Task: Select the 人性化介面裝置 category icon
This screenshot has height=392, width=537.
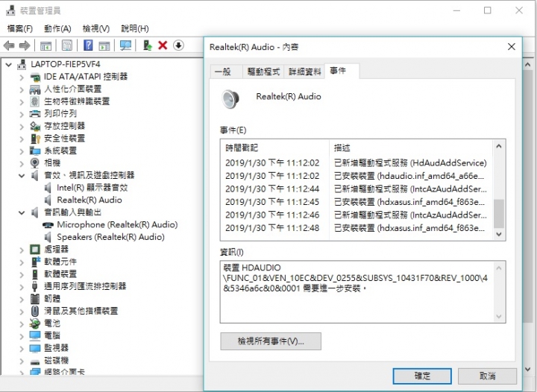Action: point(35,89)
